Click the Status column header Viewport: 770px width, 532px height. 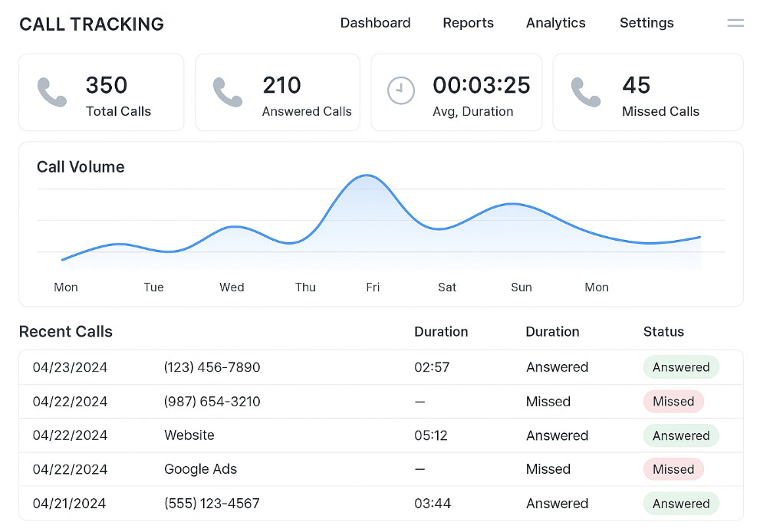tap(663, 332)
